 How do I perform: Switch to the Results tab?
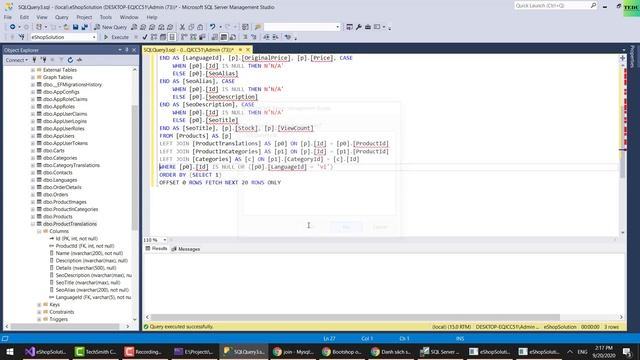[x=156, y=249]
